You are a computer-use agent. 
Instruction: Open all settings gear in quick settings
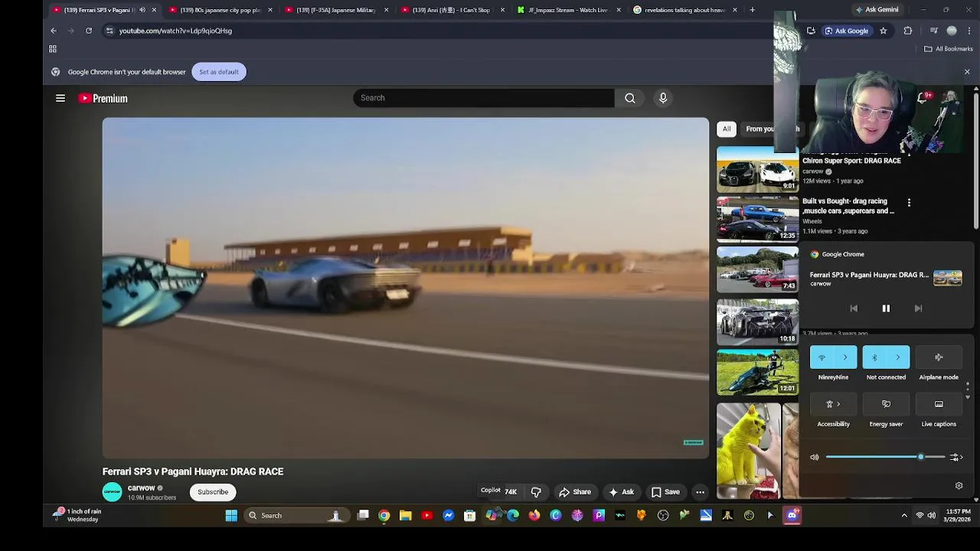coord(959,486)
